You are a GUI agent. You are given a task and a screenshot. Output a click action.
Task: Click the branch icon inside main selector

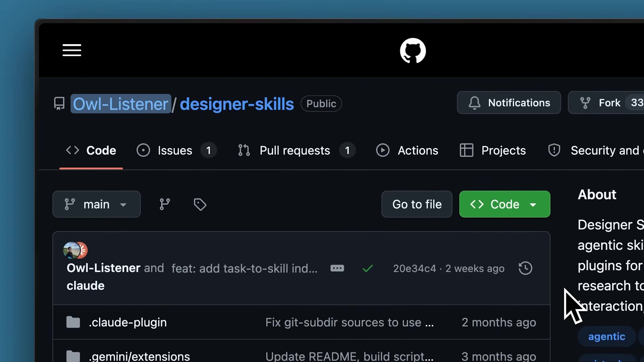tap(70, 204)
